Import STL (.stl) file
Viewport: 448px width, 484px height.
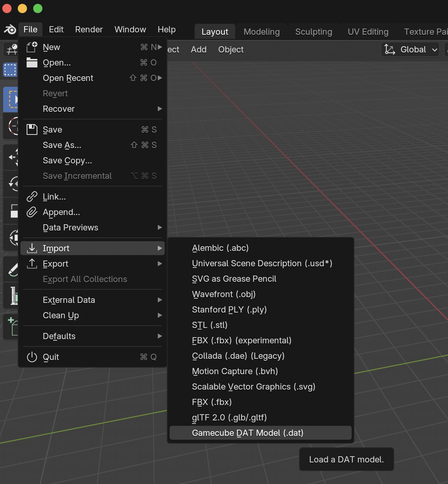click(261, 325)
